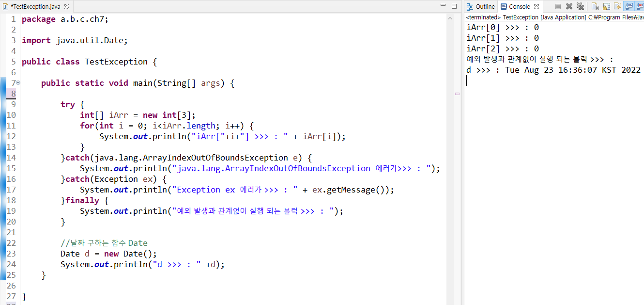Click 'package a.b.c.ch7;' on line 1

coord(65,19)
